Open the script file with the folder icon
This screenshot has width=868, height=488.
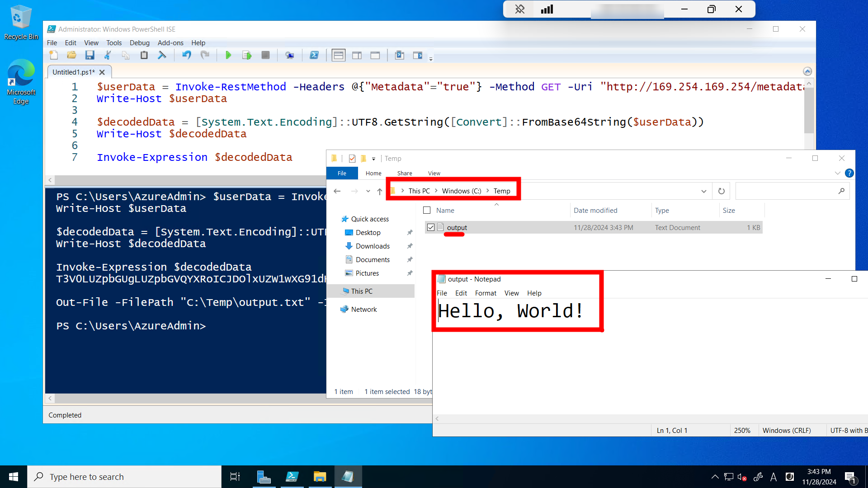tap(71, 55)
